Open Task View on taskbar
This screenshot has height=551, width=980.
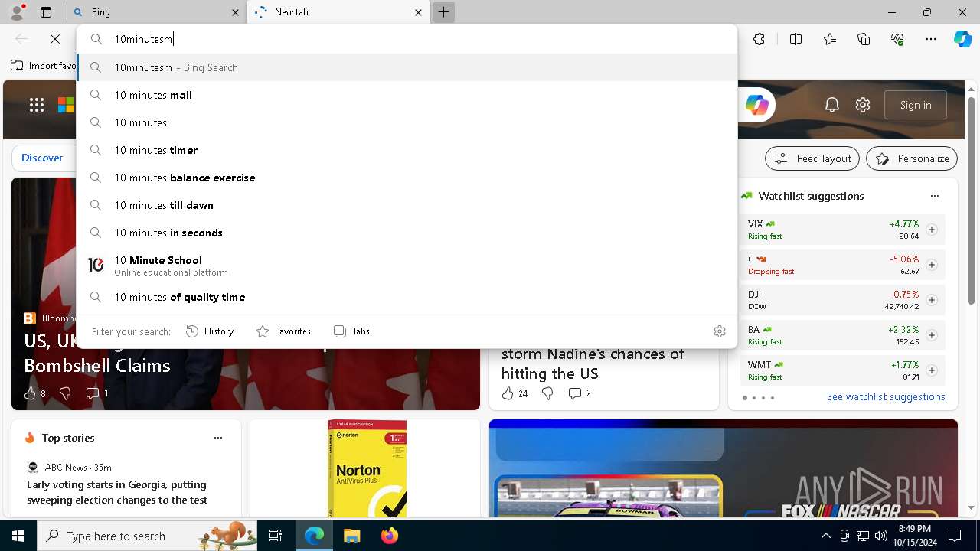click(x=276, y=536)
